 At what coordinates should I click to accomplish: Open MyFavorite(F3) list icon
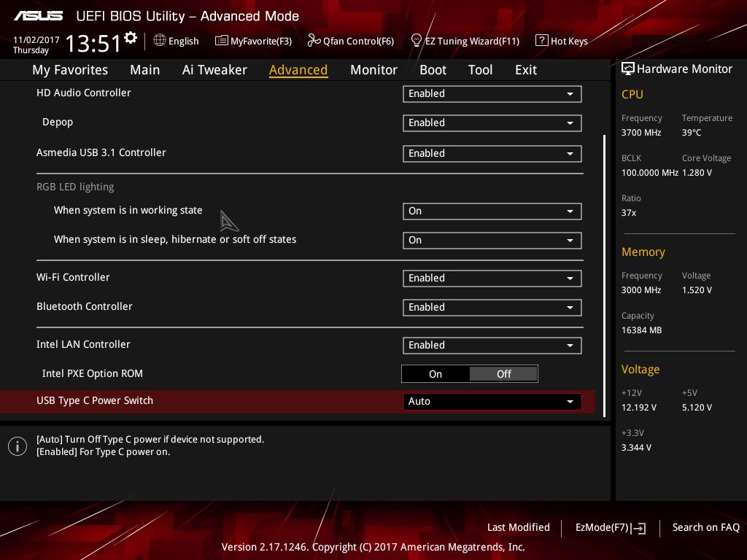pyautogui.click(x=222, y=41)
